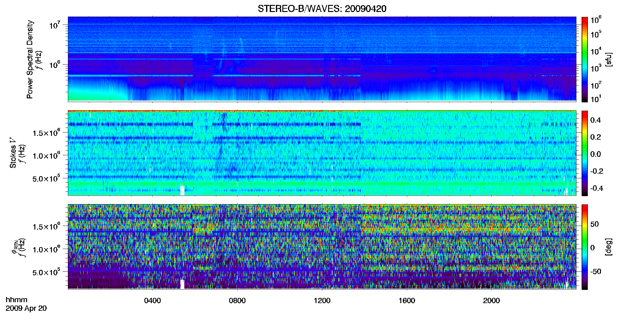
Task: Click the 1.5×10^6 tick of the Stokes V panel
Action: (46, 133)
